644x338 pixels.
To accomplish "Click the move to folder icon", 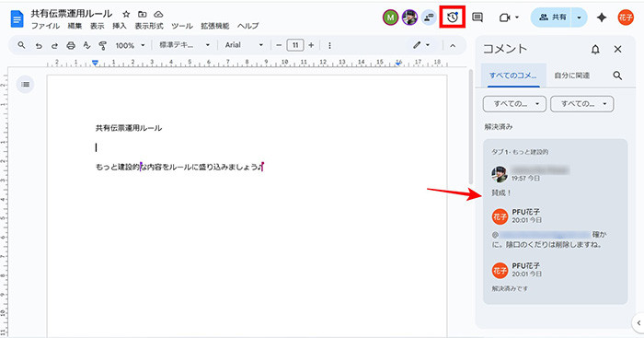I will 142,14.
